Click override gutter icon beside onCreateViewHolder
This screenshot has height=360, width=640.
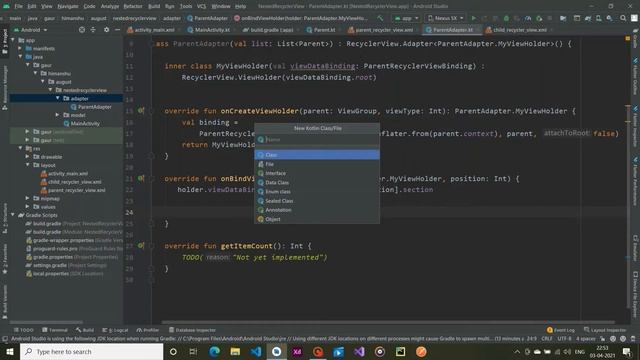pos(140,111)
